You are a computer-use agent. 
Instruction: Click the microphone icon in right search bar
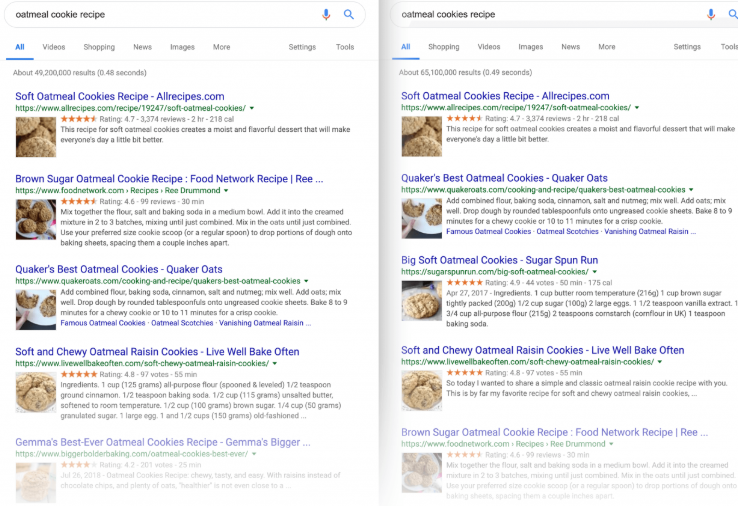point(711,15)
